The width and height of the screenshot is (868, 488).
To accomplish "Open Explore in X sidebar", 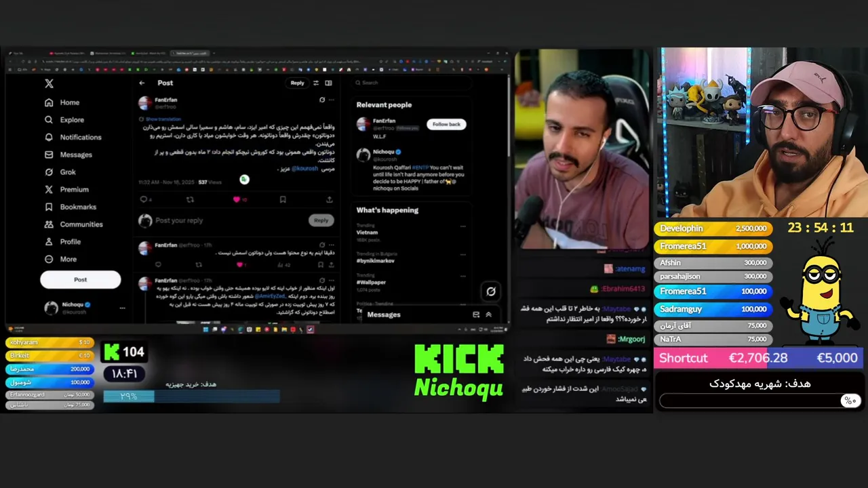I will click(x=64, y=120).
